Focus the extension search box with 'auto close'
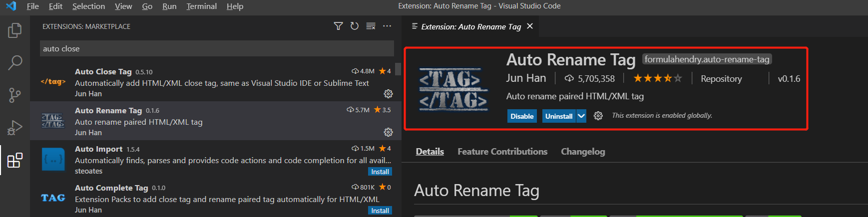868x217 pixels. 217,48
